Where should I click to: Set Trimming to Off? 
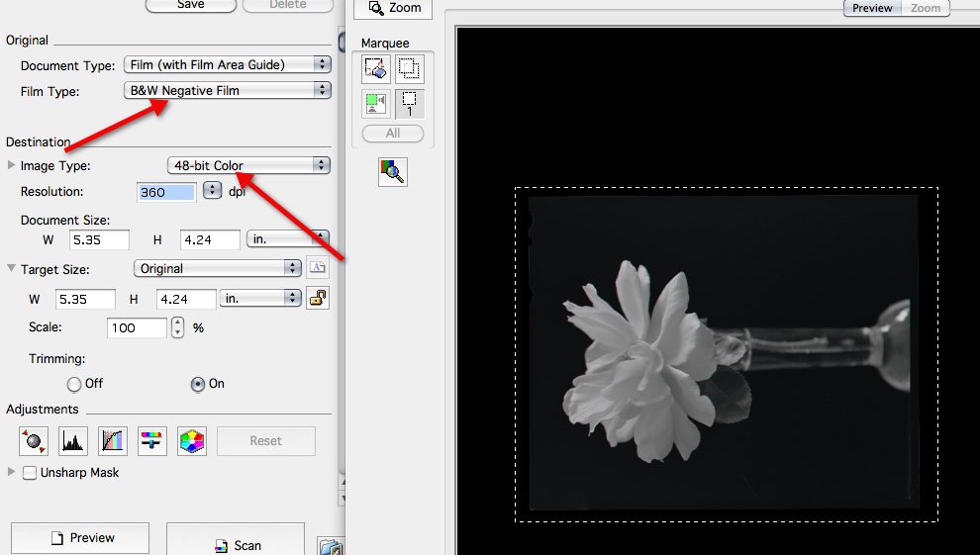(x=74, y=384)
